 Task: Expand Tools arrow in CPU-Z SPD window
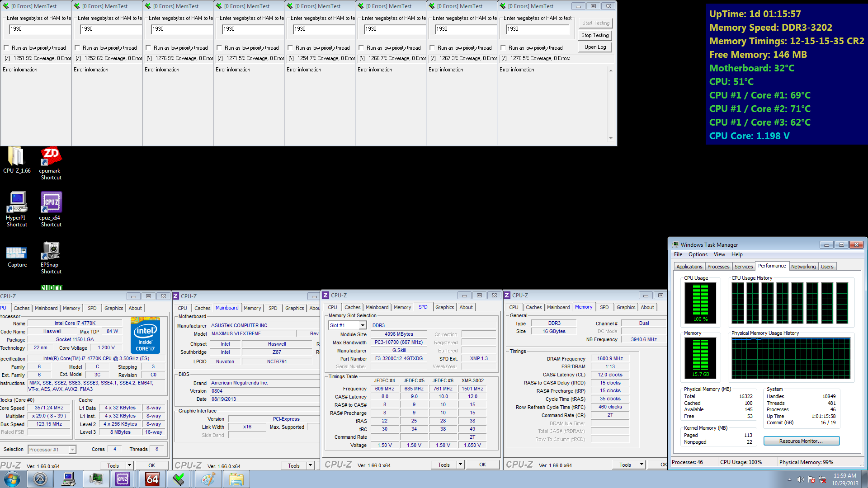point(460,465)
